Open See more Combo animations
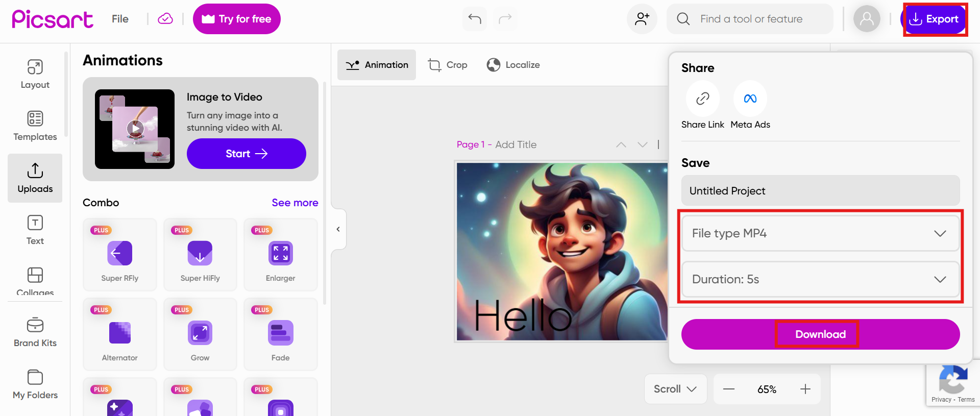The image size is (980, 416). coord(295,203)
